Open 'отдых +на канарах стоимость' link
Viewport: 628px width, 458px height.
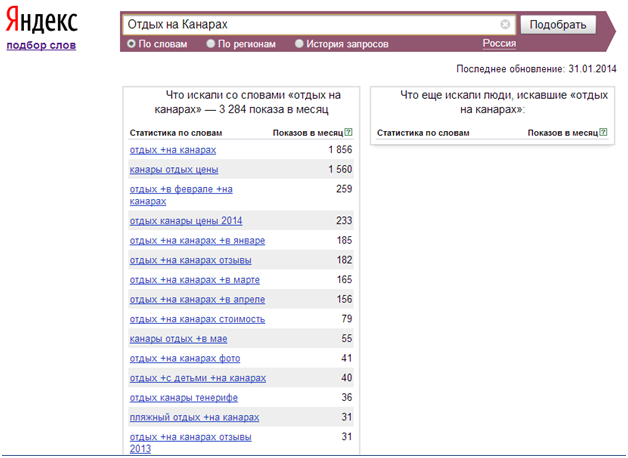(x=197, y=319)
